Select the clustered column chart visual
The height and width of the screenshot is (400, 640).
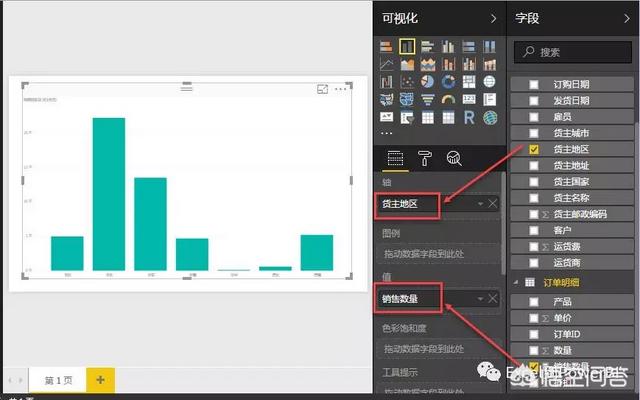pyautogui.click(x=448, y=47)
